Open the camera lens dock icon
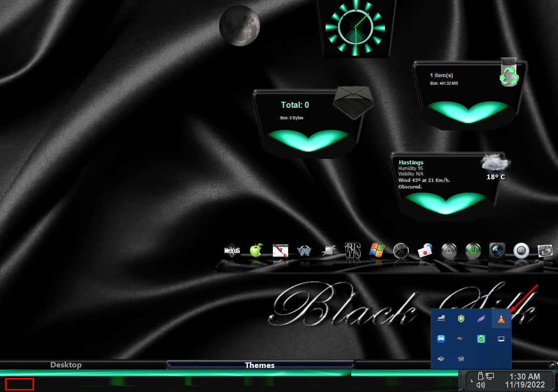 (497, 250)
